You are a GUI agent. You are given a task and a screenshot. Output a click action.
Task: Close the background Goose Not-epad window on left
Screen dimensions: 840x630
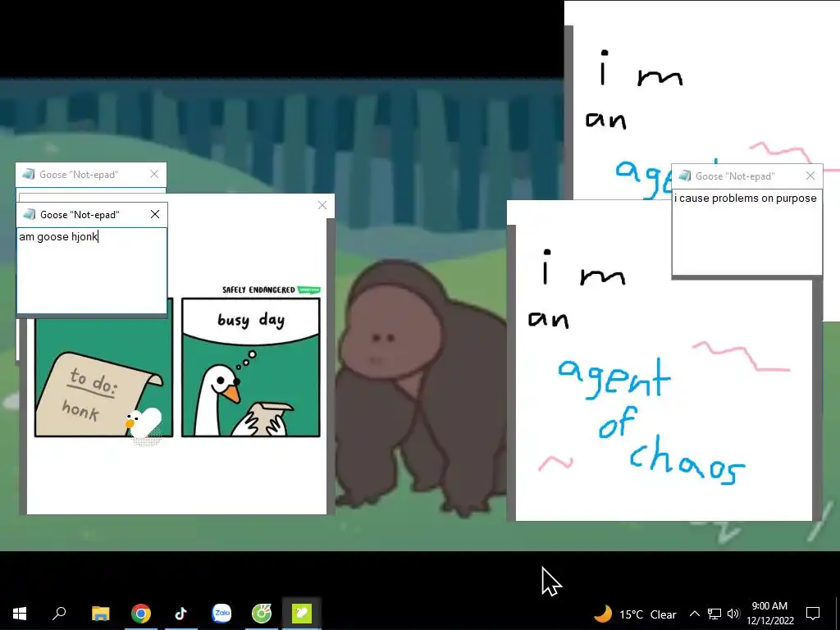tap(154, 174)
